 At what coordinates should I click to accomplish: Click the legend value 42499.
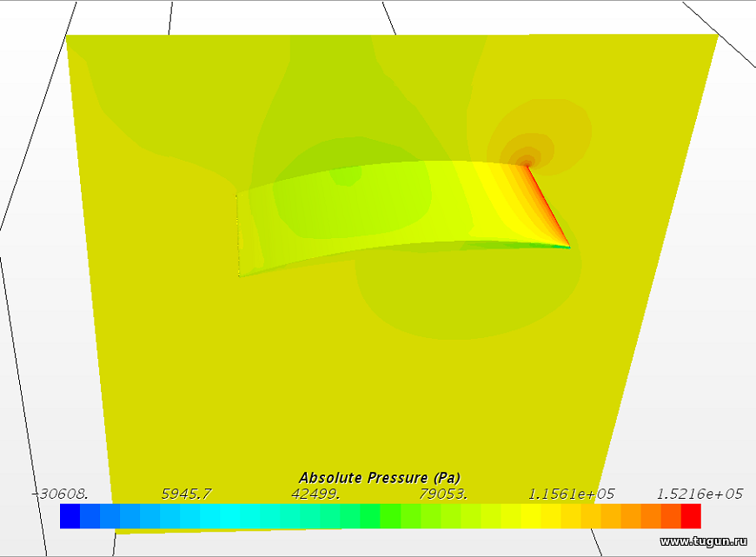315,494
